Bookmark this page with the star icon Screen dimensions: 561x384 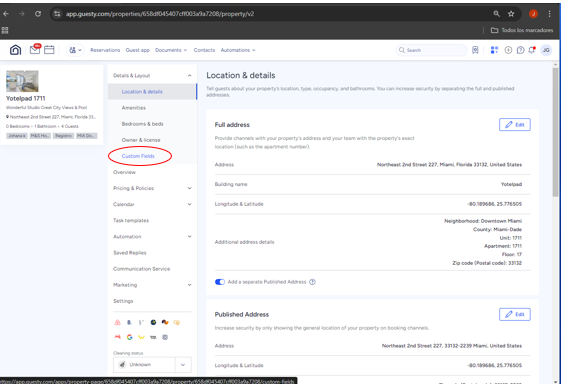511,14
